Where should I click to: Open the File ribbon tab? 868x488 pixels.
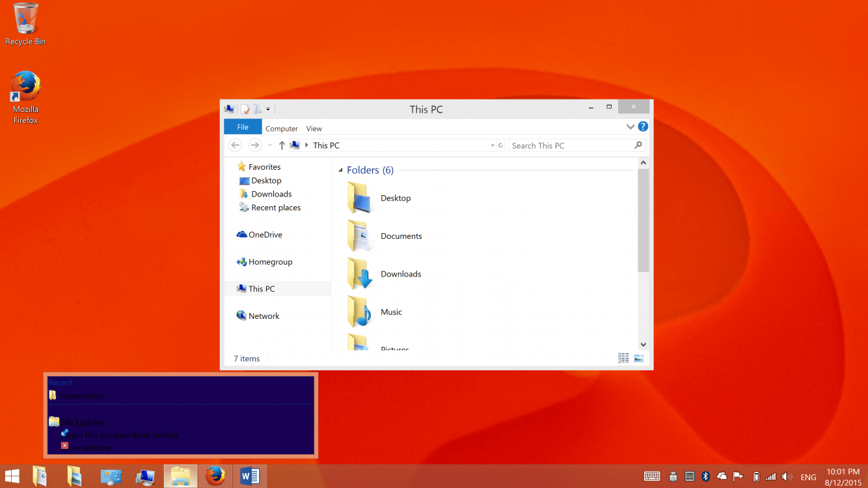[243, 128]
